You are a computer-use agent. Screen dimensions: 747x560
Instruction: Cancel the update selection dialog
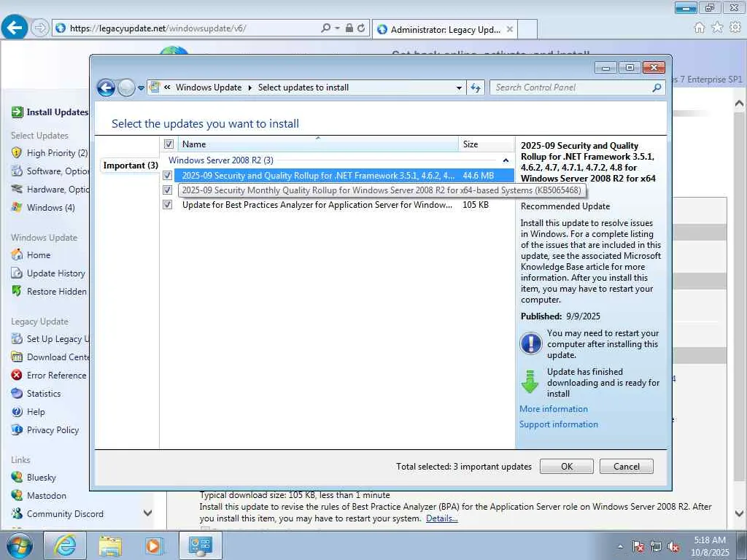coord(627,466)
